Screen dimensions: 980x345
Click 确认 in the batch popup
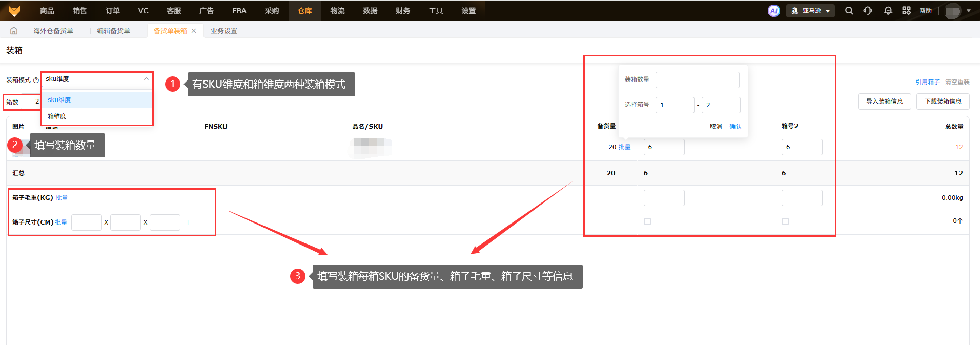[736, 127]
